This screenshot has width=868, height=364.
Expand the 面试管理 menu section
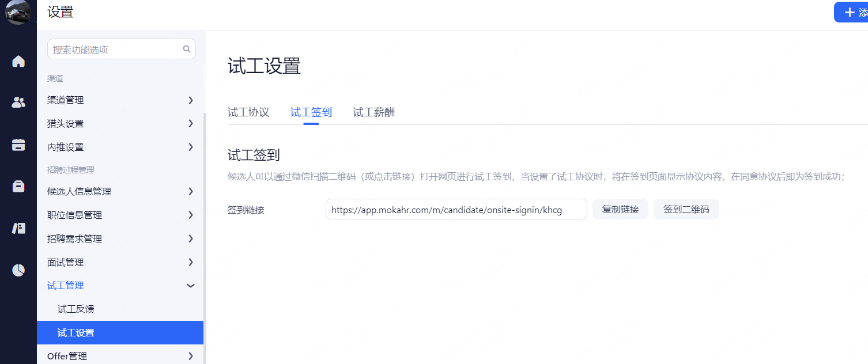tap(120, 263)
